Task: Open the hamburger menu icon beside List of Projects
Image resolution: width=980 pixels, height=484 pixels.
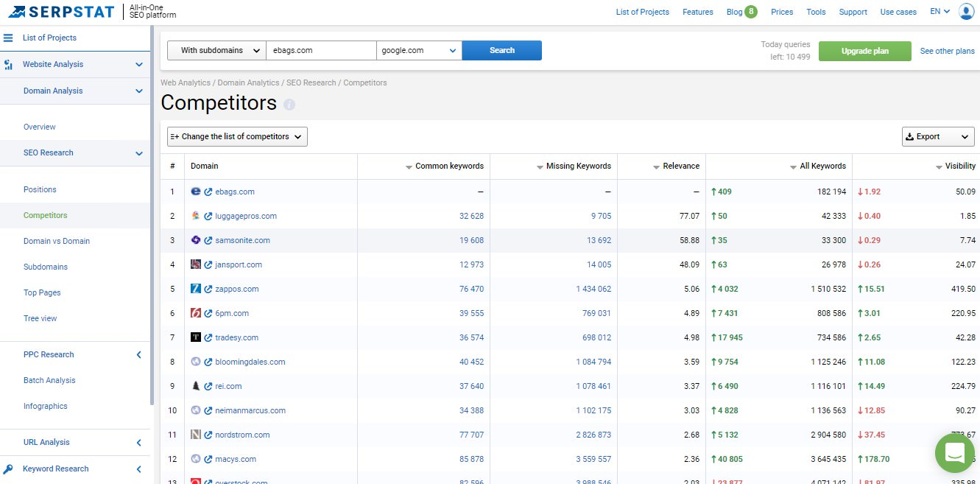Action: click(8, 38)
